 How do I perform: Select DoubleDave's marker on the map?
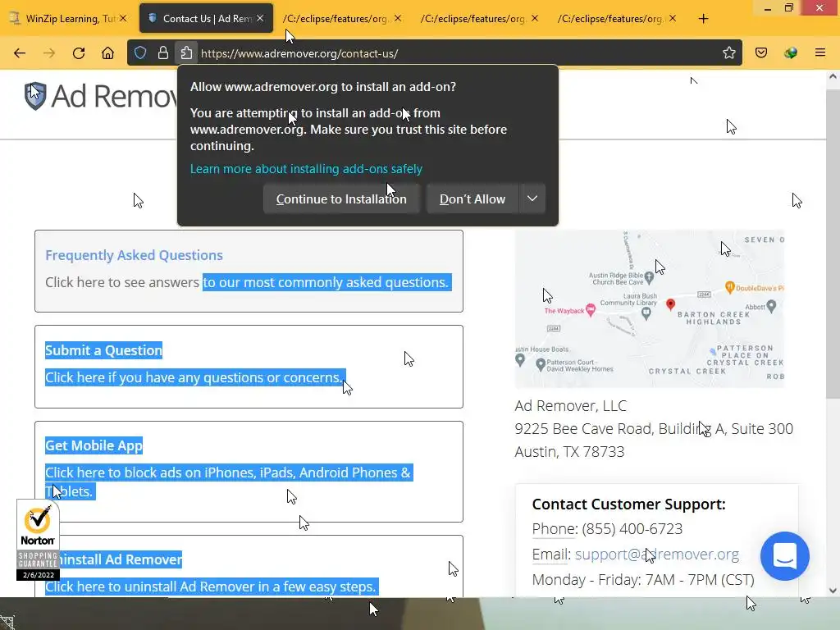[x=729, y=288]
